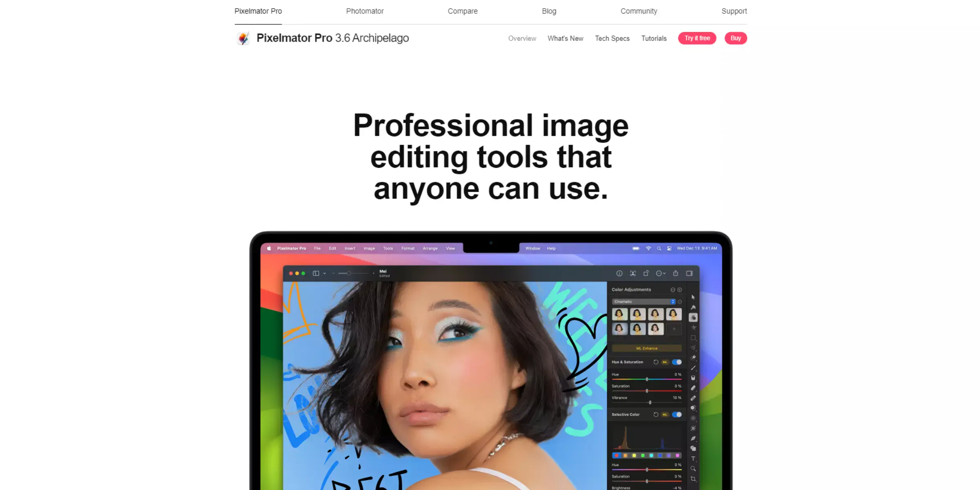
Task: Click the Buy button
Action: [x=736, y=38]
